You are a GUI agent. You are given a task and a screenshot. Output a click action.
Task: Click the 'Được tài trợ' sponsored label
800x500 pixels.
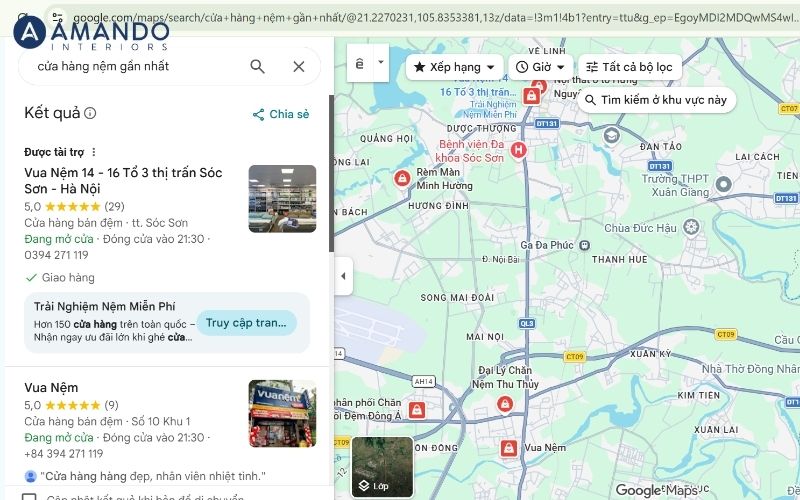coord(54,152)
